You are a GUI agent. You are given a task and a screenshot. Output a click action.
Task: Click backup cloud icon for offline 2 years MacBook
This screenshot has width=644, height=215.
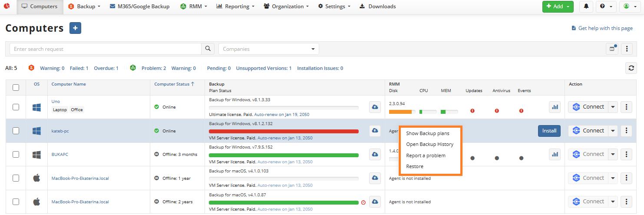[375, 202]
